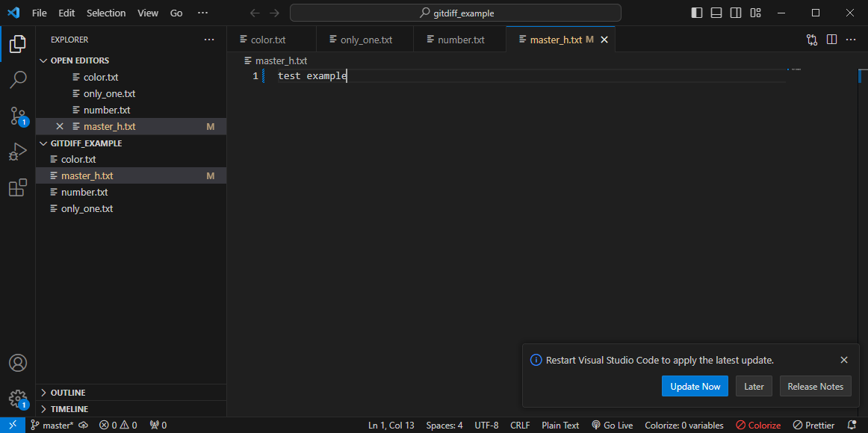Open Explorer Views and More Actions ellipsis

[208, 40]
